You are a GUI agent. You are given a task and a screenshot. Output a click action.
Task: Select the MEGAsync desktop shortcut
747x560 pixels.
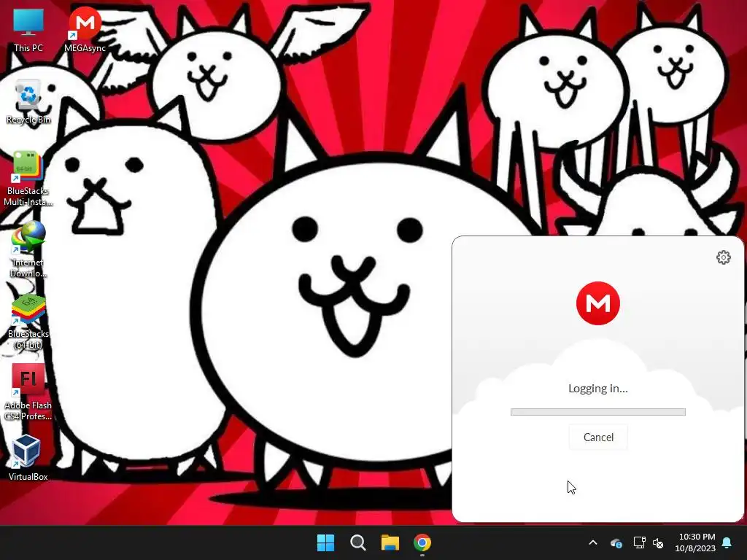coord(85,30)
